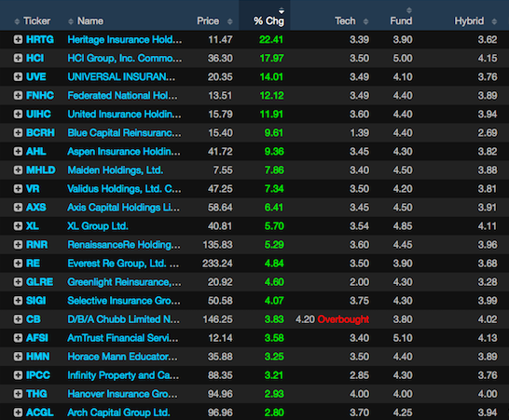Open the AHL ticker link
This screenshot has height=420, width=509.
pos(36,152)
